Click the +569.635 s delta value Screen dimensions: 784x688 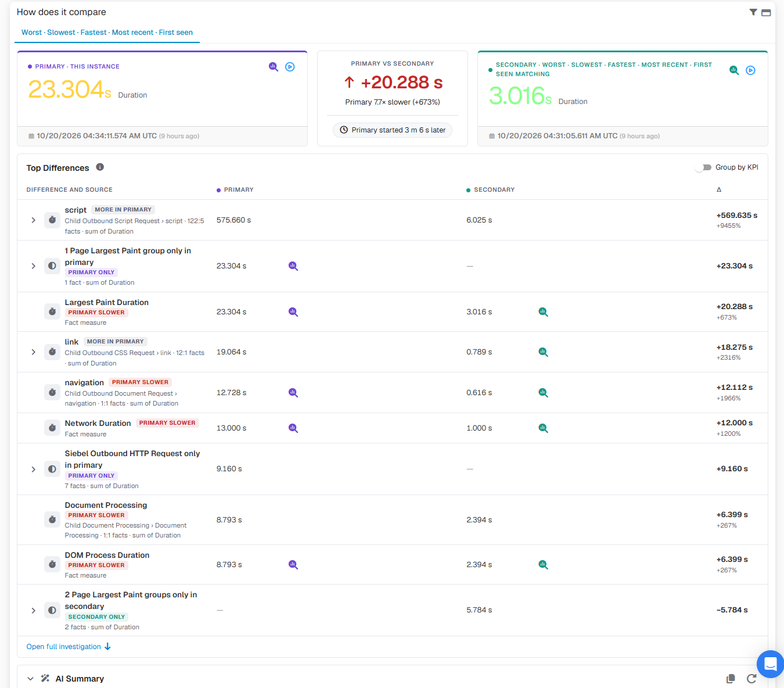point(737,216)
